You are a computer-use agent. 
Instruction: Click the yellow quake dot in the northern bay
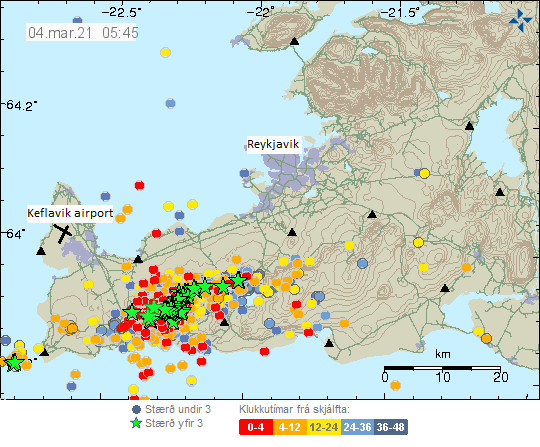coord(166,52)
